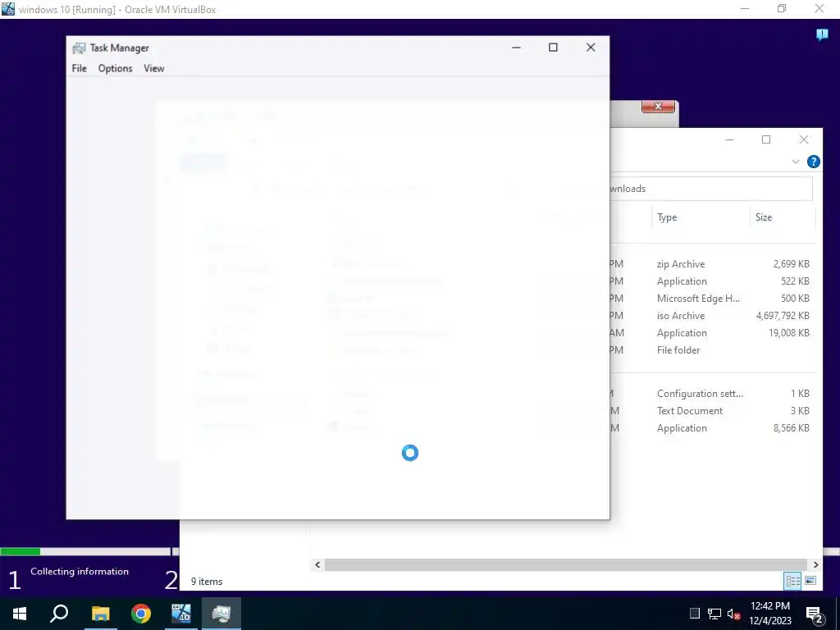
Task: Select the Configuration sett... row
Action: (x=713, y=394)
